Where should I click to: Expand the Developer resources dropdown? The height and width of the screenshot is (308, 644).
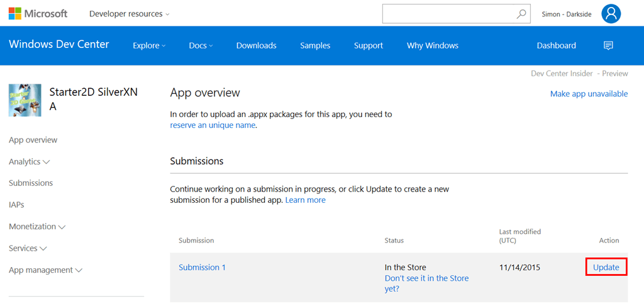[129, 14]
